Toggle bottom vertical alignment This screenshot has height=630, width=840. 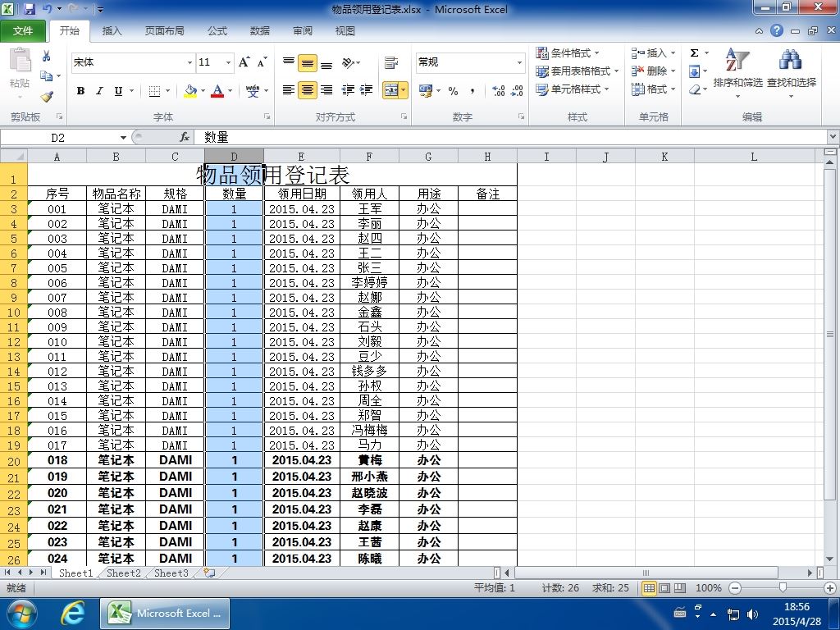click(x=326, y=62)
